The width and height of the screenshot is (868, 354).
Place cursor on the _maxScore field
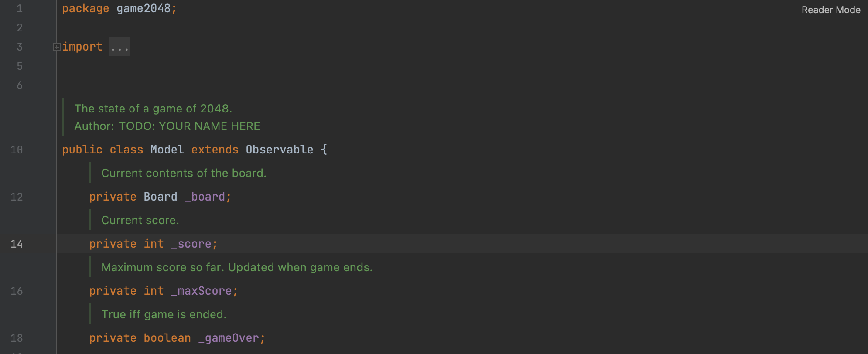202,291
